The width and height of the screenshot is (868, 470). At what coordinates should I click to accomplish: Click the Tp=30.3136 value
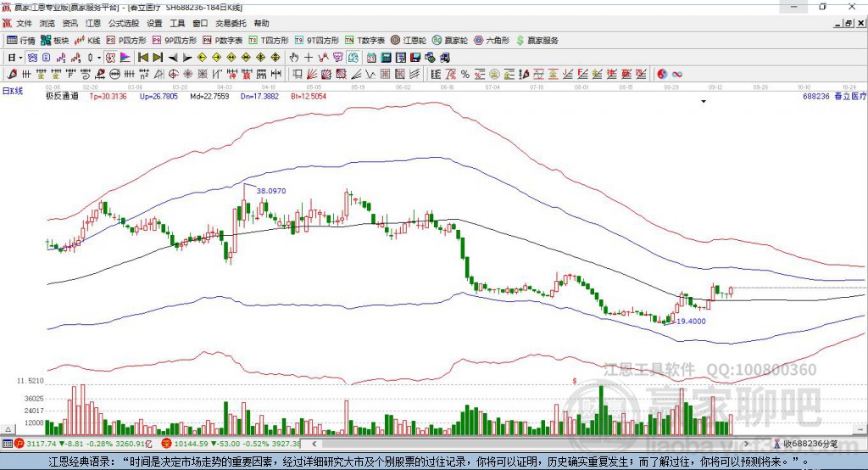[x=108, y=96]
